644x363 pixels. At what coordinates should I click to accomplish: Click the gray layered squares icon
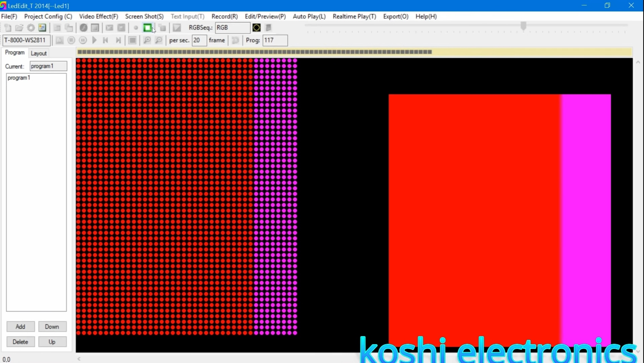click(x=162, y=28)
